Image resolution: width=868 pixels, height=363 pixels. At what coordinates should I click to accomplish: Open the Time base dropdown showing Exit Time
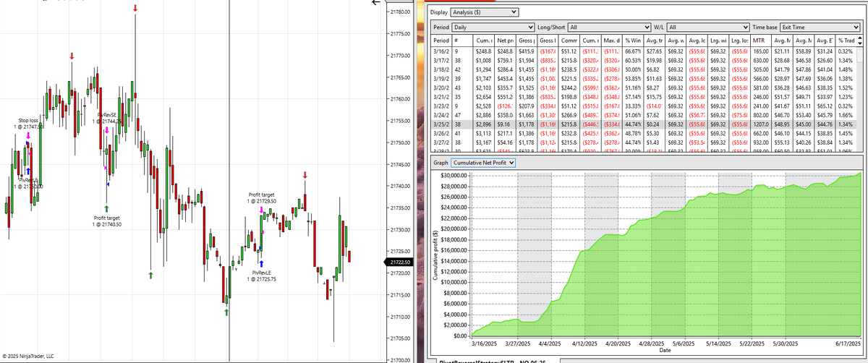tap(820, 27)
